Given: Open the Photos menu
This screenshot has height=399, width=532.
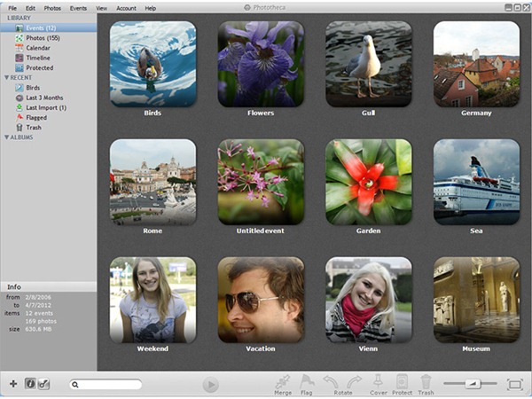Looking at the screenshot, I should (52, 8).
